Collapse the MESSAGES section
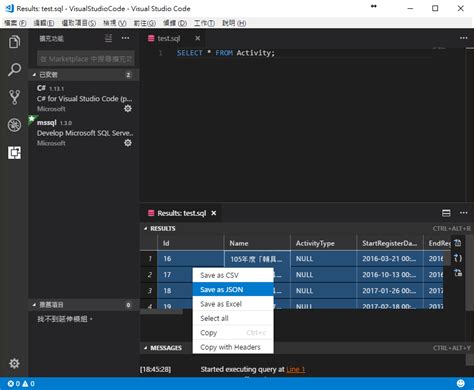The width and height of the screenshot is (474, 390). [x=163, y=348]
